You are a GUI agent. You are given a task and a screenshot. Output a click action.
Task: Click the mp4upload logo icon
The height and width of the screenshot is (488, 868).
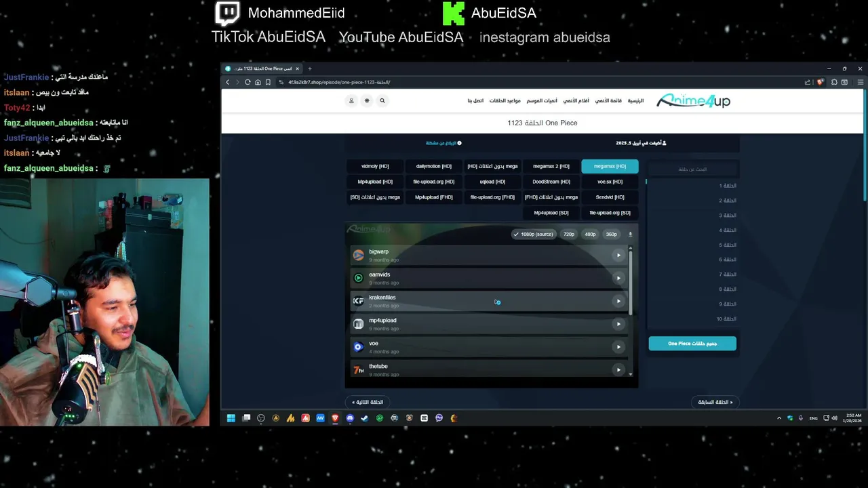358,324
